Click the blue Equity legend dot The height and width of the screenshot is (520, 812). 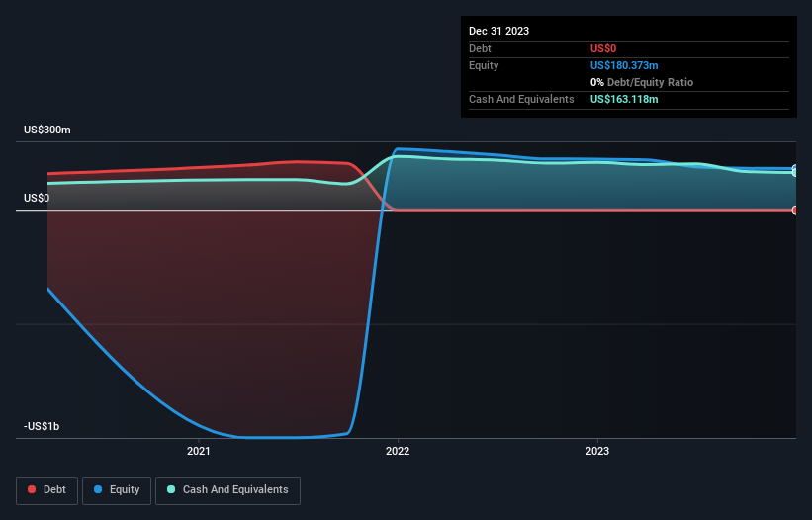click(x=98, y=489)
